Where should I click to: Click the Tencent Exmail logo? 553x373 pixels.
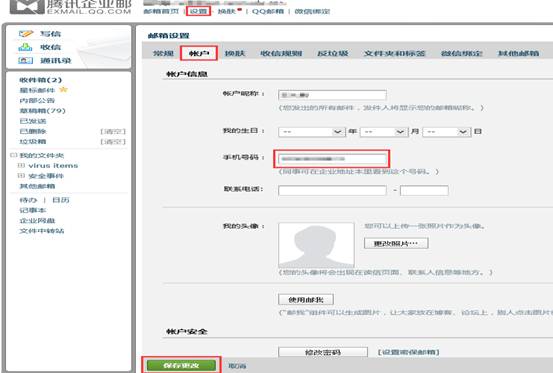click(x=71, y=6)
